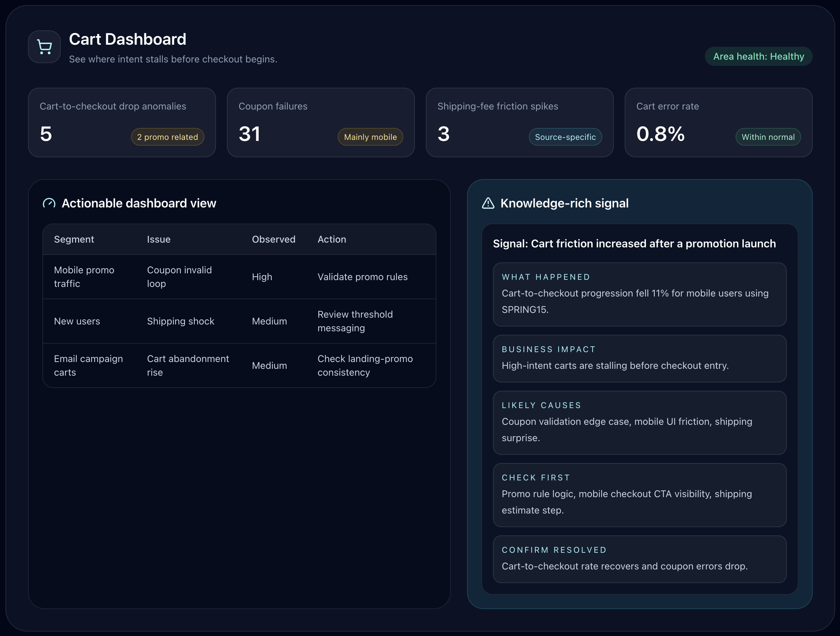Select the Mobile promo traffic row

[x=84, y=277]
